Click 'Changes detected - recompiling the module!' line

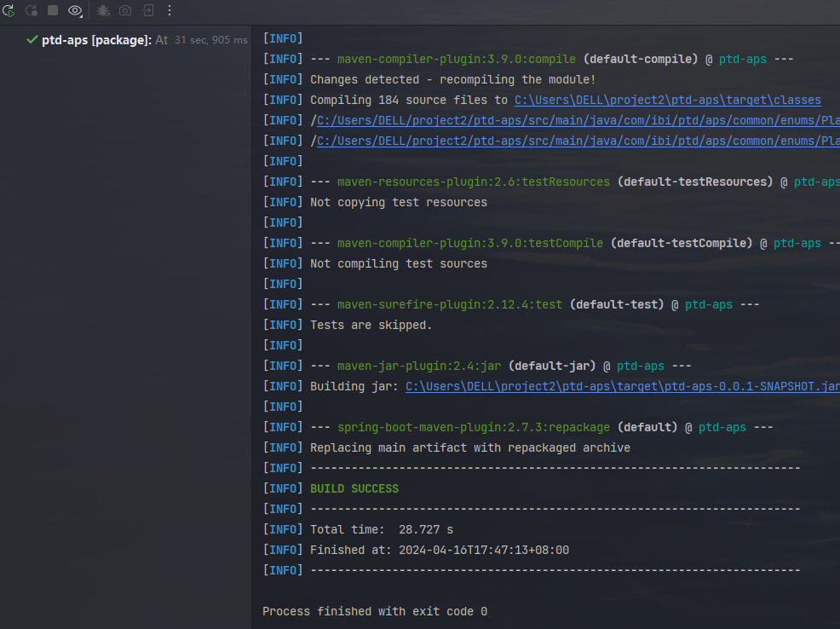point(452,80)
